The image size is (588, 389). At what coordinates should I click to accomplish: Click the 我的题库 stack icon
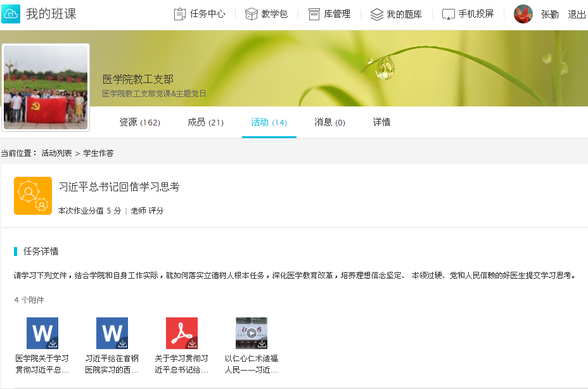click(x=377, y=14)
